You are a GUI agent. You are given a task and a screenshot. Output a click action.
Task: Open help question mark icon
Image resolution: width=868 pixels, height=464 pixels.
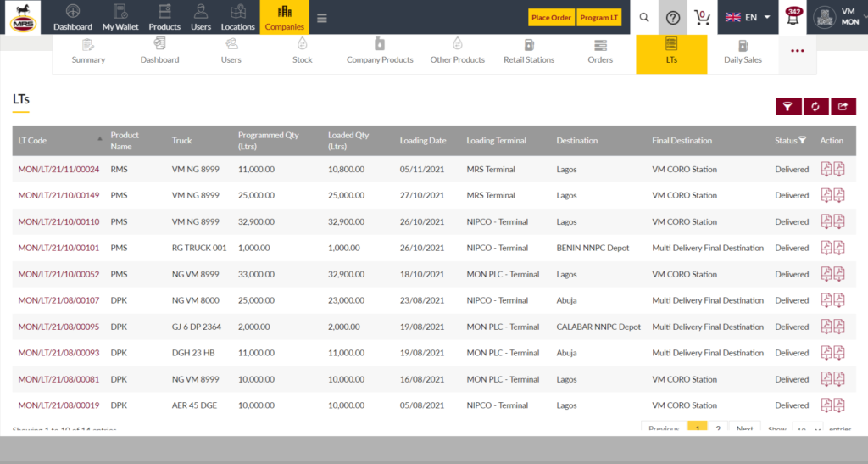[x=672, y=18]
